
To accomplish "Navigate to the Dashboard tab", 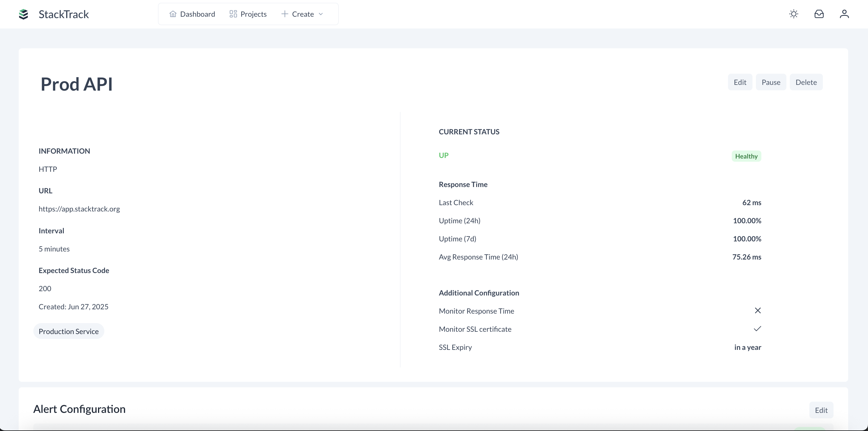I will [197, 14].
